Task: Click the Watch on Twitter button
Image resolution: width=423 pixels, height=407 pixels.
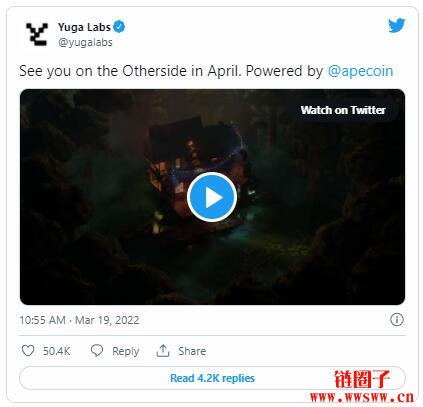Action: tap(343, 110)
